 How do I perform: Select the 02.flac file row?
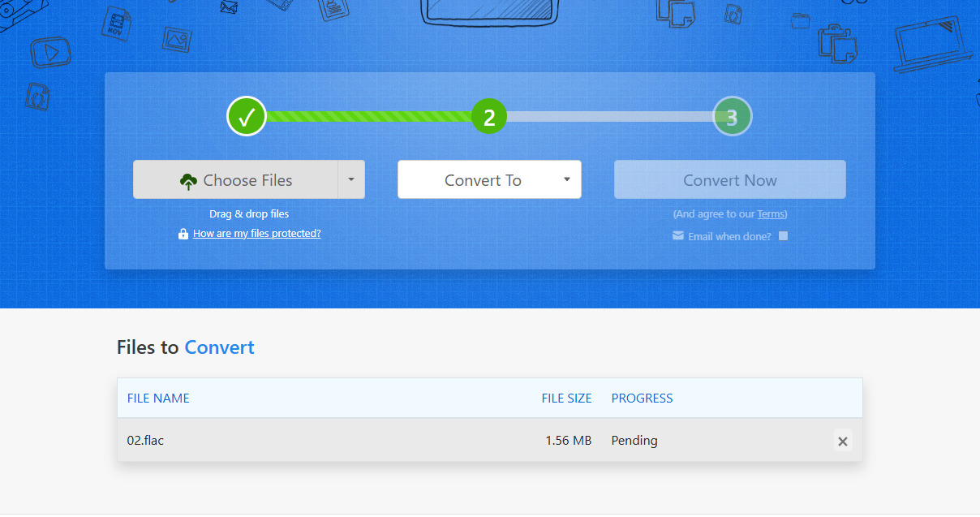(x=490, y=441)
